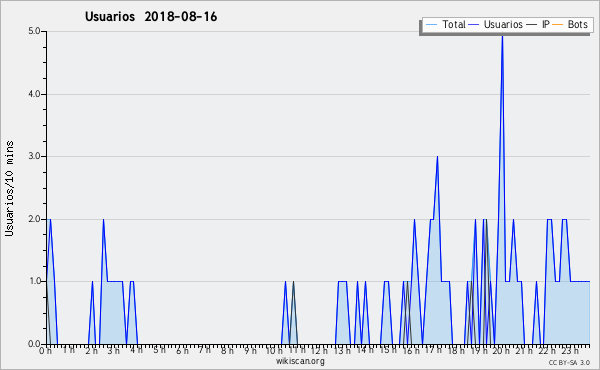Click the Total legend entry

(x=445, y=24)
